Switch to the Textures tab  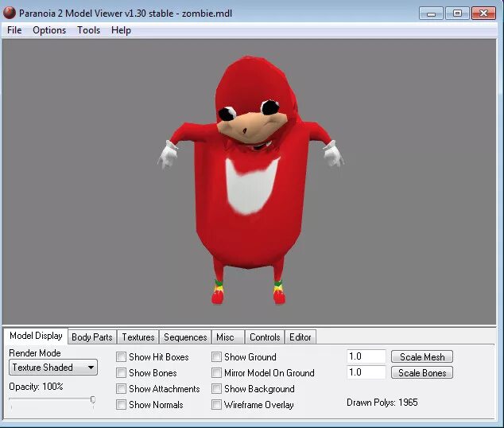pyautogui.click(x=138, y=337)
